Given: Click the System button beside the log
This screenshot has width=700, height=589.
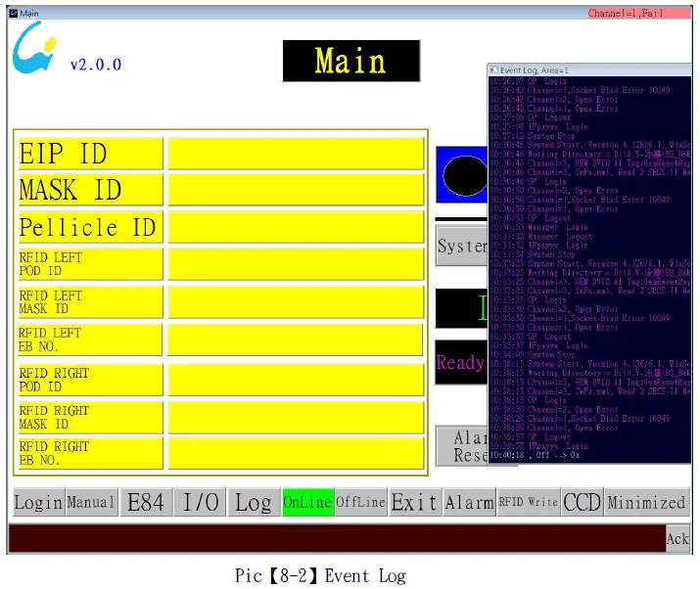Looking at the screenshot, I should pos(461,246).
